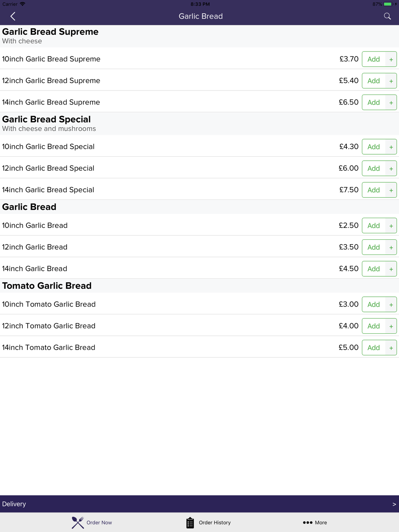
Task: Tap the plus for 10inch Garlic Bread Supreme
Action: click(x=391, y=59)
